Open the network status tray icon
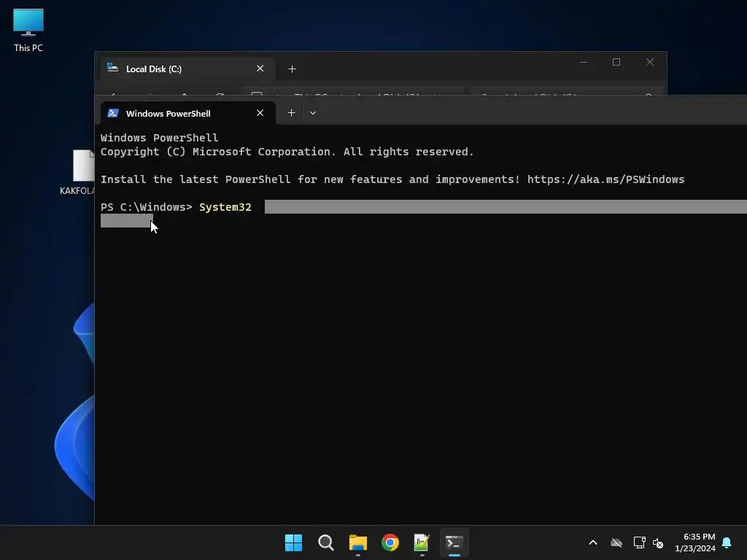 pos(639,542)
